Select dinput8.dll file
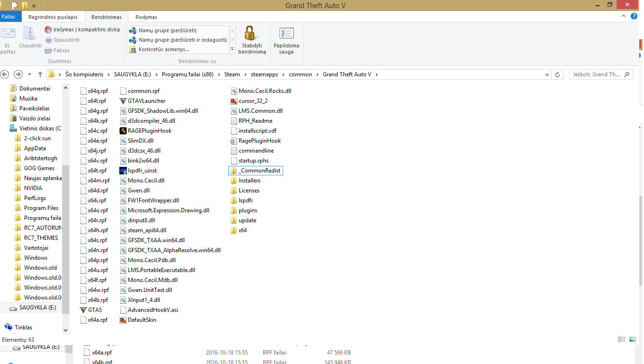This screenshot has height=364, width=644. (137, 220)
